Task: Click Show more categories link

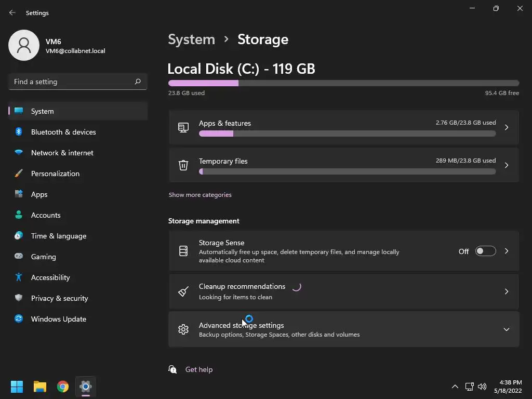Action: point(200,195)
